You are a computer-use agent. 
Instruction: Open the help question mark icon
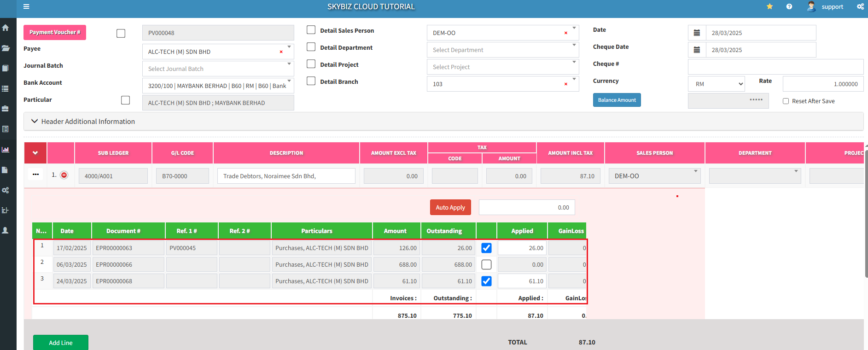789,6
